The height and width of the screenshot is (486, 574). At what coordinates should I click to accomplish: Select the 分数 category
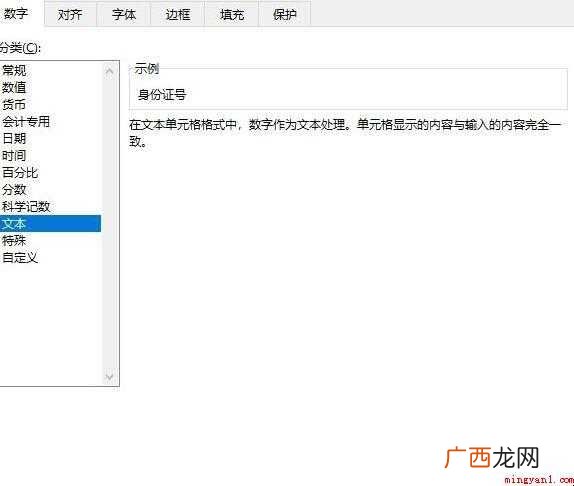(51, 190)
